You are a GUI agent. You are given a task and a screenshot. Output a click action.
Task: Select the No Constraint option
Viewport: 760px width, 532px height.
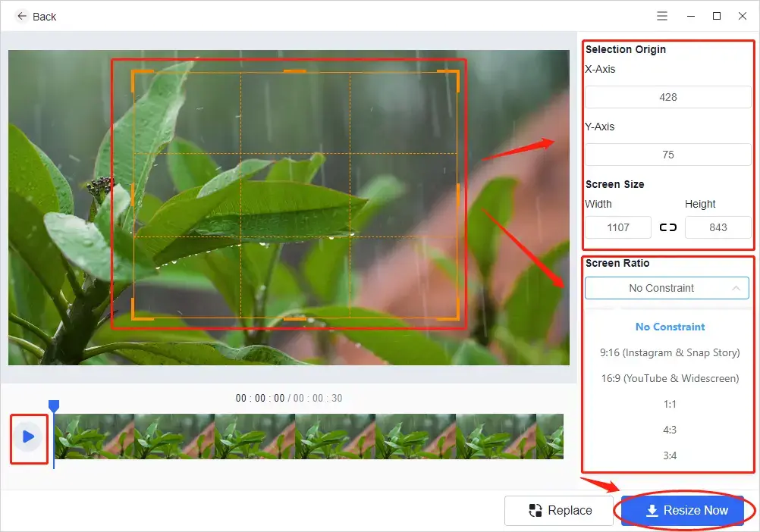(669, 327)
